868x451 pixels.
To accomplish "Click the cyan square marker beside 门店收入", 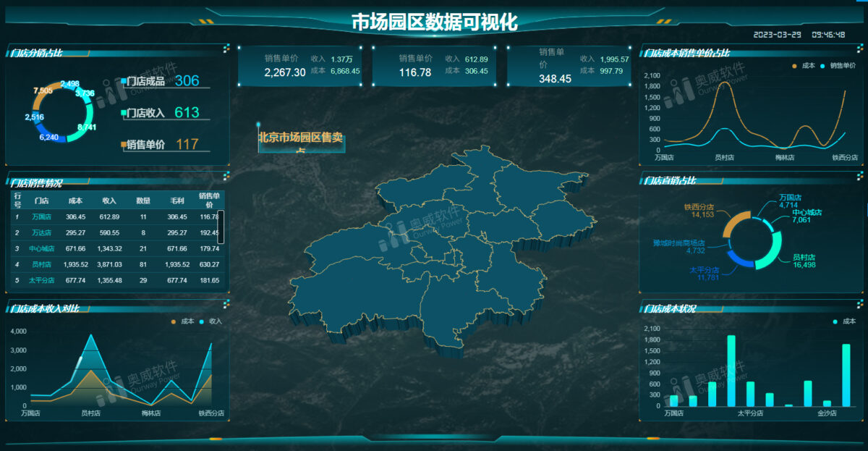I will tap(124, 113).
